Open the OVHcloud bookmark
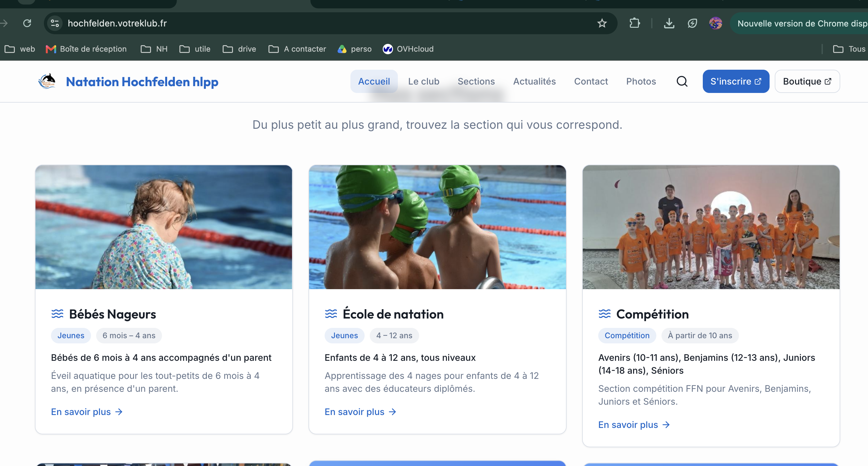Screen dimensions: 868x466 click(x=408, y=49)
